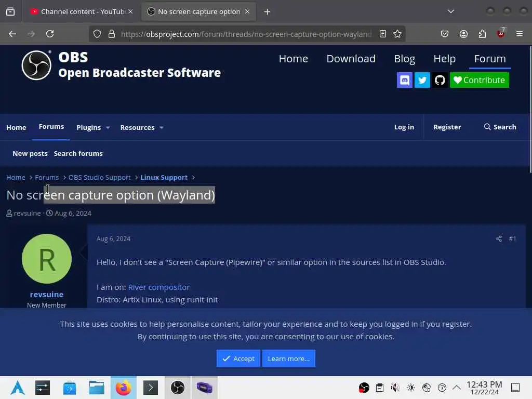Screen dimensions: 532x399
Task: Click the page vertical scrollbar
Action: (x=529, y=109)
